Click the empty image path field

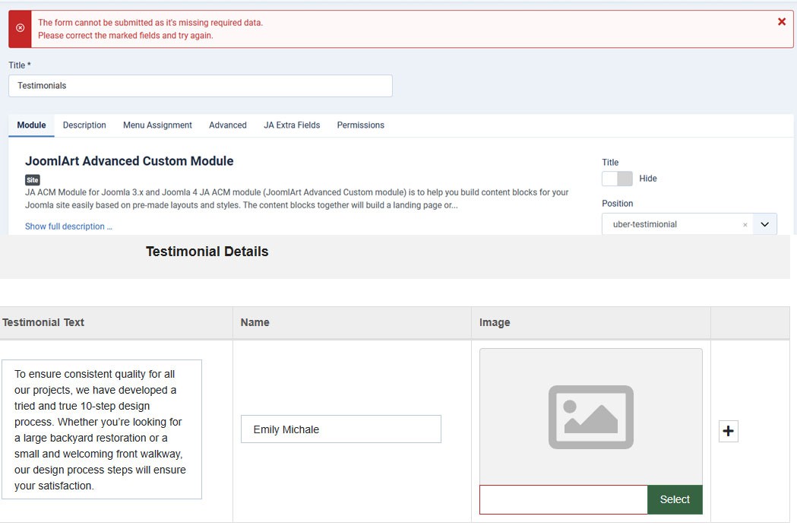click(x=563, y=499)
